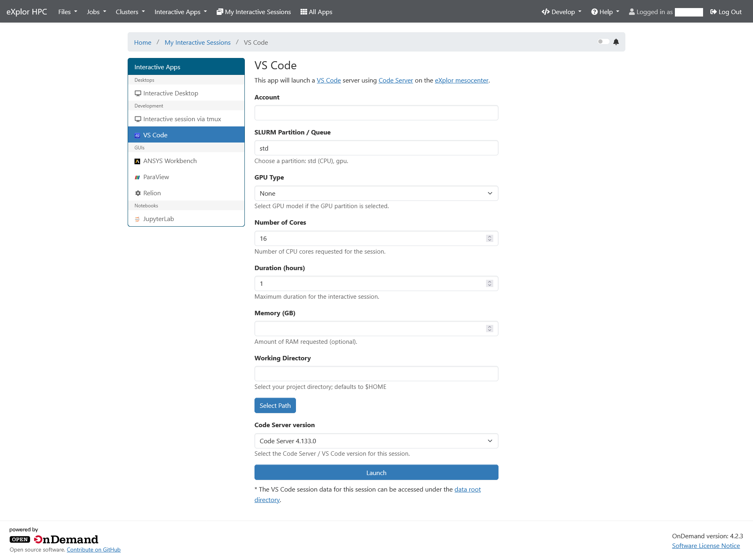The image size is (753, 560).
Task: Click the Help question mark icon
Action: pos(594,12)
